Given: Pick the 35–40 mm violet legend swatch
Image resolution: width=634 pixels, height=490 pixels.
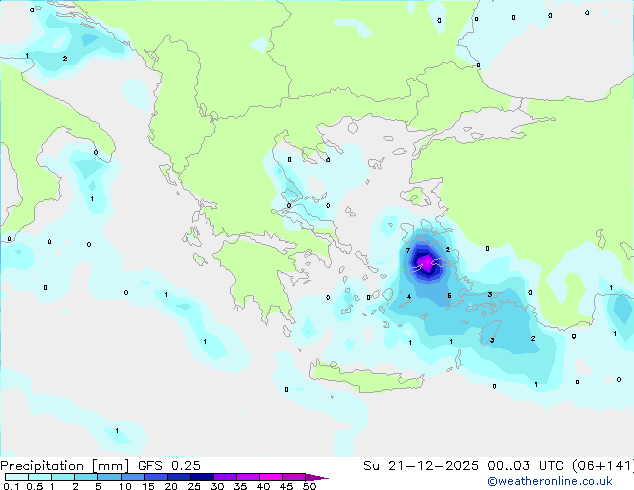Looking at the screenshot, I should coord(247,477).
